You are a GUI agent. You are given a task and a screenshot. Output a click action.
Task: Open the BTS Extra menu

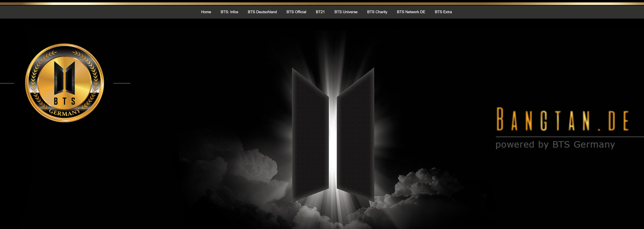click(x=443, y=12)
